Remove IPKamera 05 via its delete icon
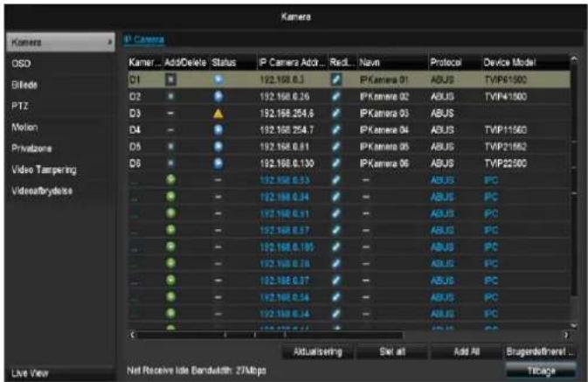 pyautogui.click(x=170, y=146)
